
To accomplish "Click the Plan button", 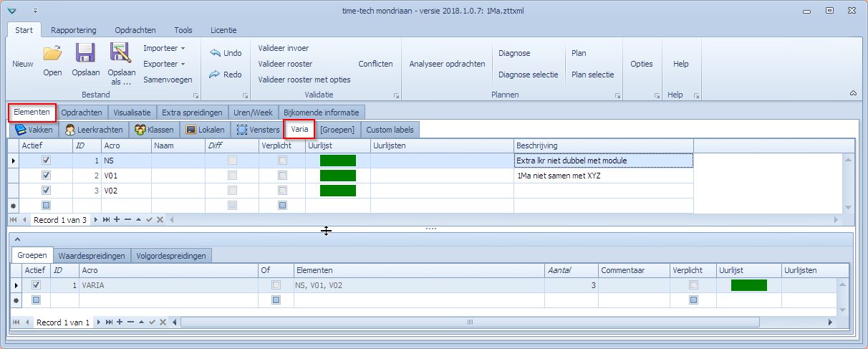I will tap(579, 53).
